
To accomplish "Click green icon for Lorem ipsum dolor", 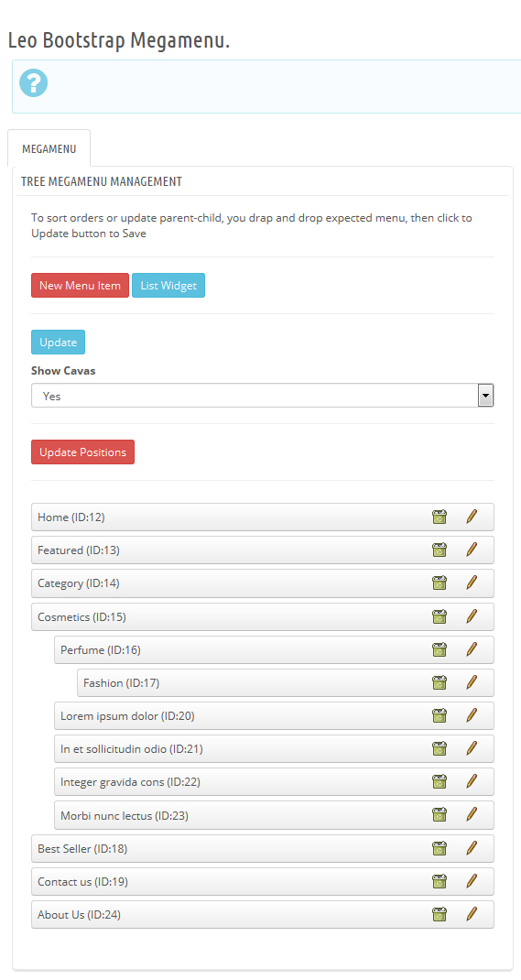I will (x=440, y=715).
